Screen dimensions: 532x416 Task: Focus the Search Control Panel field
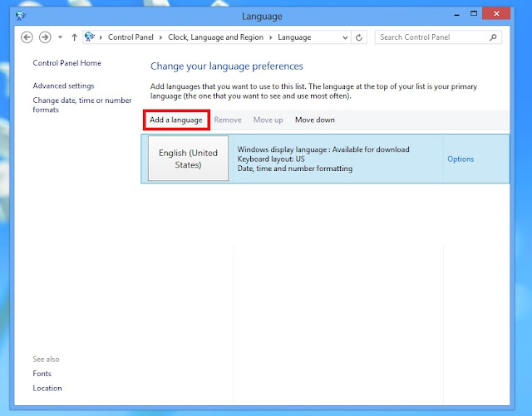[438, 37]
